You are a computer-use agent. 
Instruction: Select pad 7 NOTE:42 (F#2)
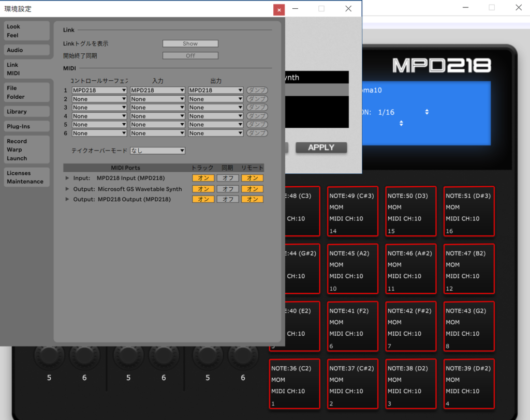pos(410,326)
